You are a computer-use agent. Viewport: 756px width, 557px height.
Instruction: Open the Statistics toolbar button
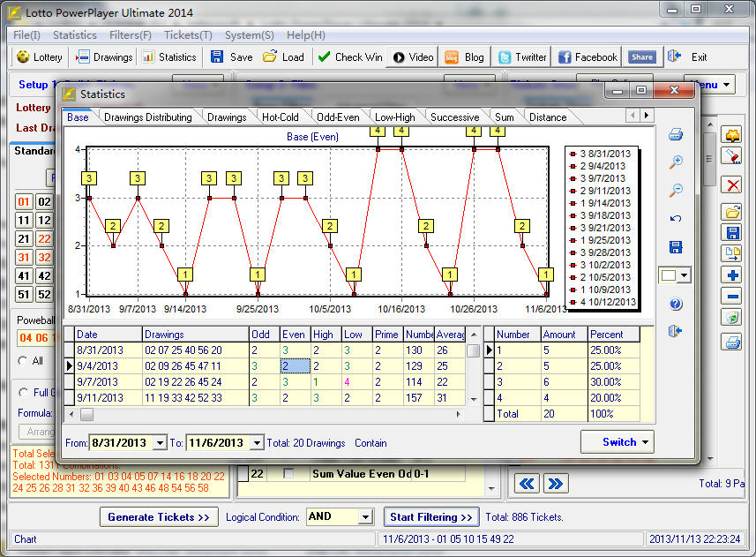[169, 56]
